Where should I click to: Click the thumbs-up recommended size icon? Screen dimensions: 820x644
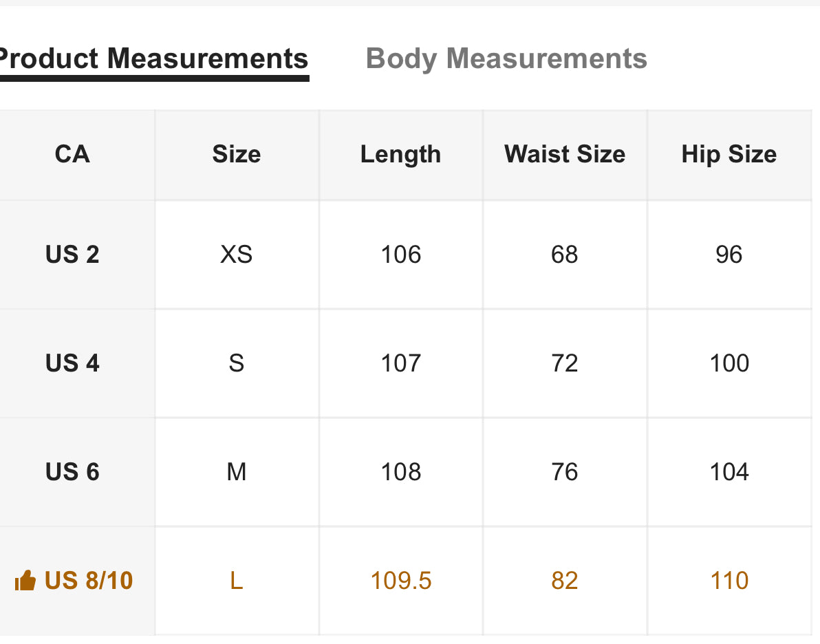point(25,581)
